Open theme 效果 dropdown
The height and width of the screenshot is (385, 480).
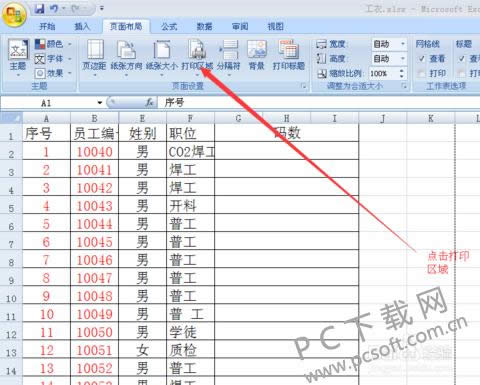pos(54,73)
